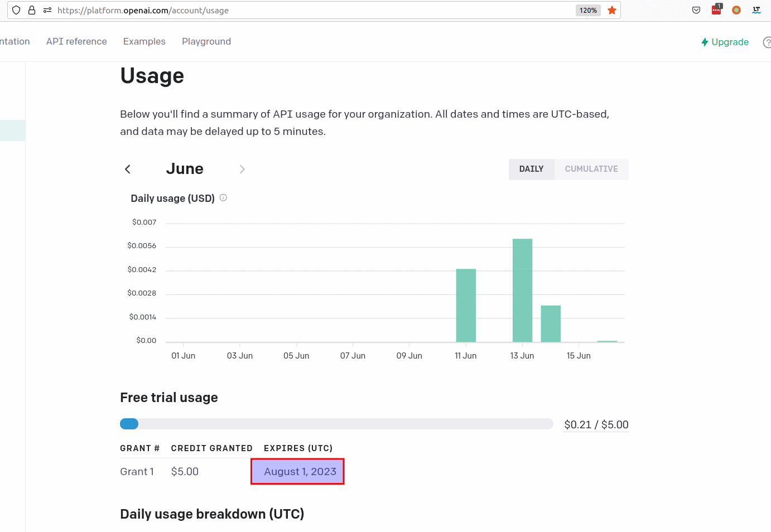
Task: Open the Examples tab
Action: click(144, 41)
